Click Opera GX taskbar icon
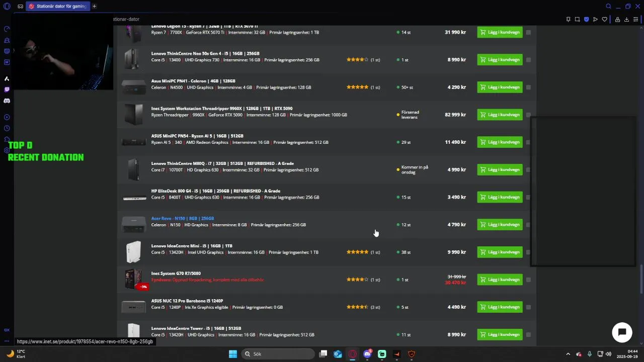Viewport: 644px width, 362px height. 353,354
